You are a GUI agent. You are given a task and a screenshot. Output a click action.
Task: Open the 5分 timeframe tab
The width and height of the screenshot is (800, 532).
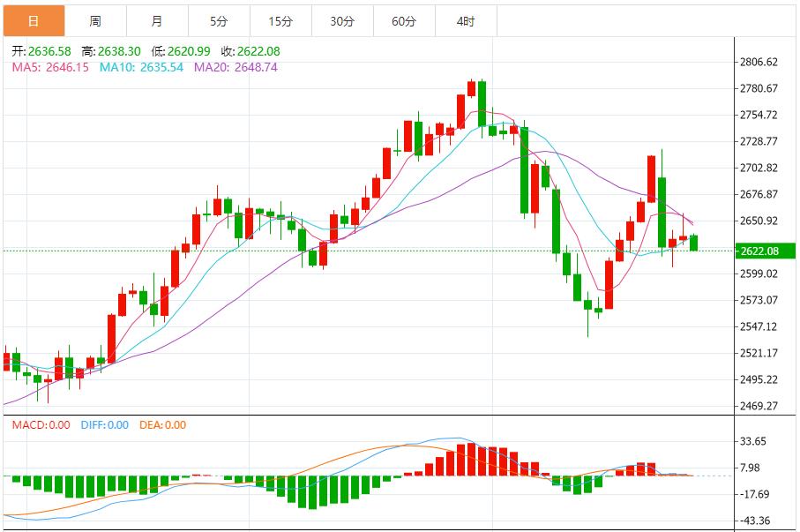(219, 21)
